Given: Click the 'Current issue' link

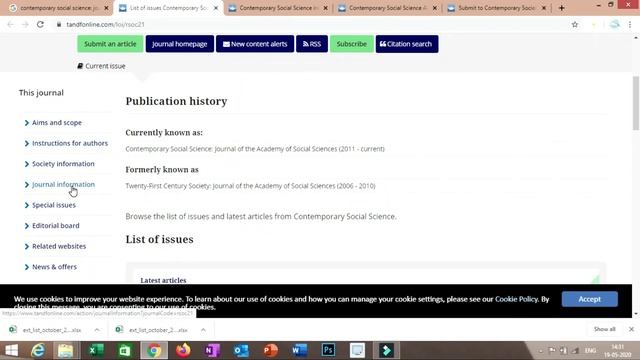Looking at the screenshot, I should tap(101, 66).
